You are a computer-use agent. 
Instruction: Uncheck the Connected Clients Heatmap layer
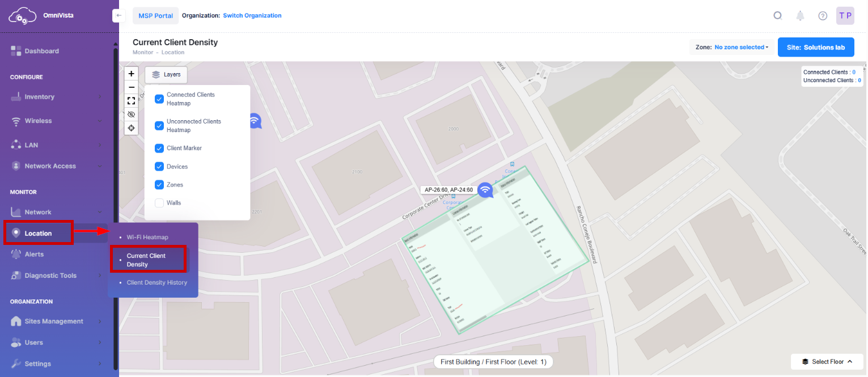[159, 99]
